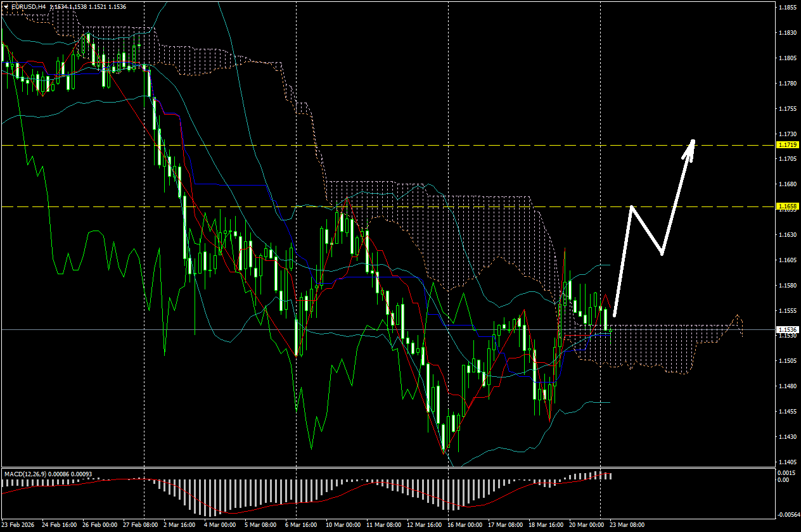Click the 5 Mar 08:00 time label
801x532 pixels.
click(261, 525)
